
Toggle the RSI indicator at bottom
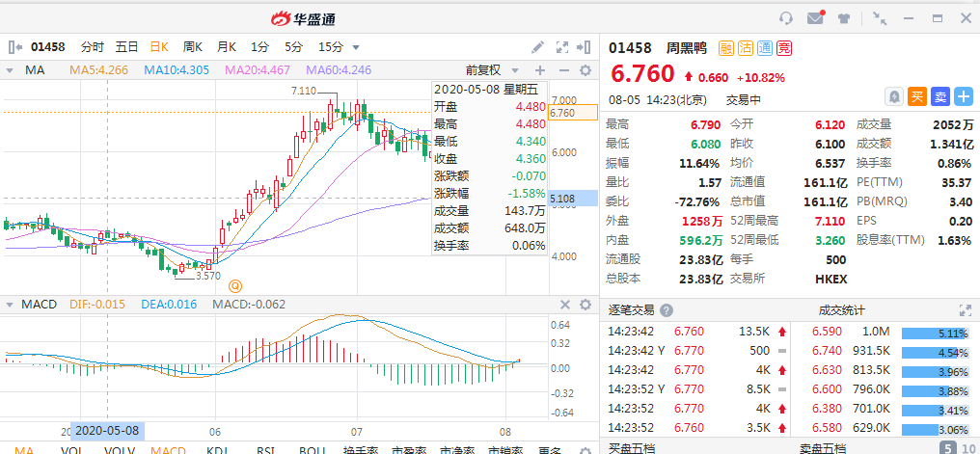tap(266, 449)
